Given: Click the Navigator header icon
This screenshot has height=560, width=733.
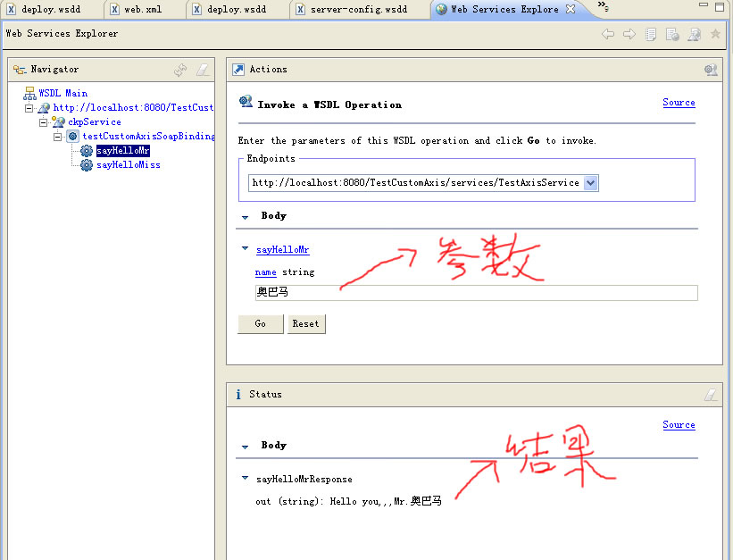Looking at the screenshot, I should pos(19,70).
